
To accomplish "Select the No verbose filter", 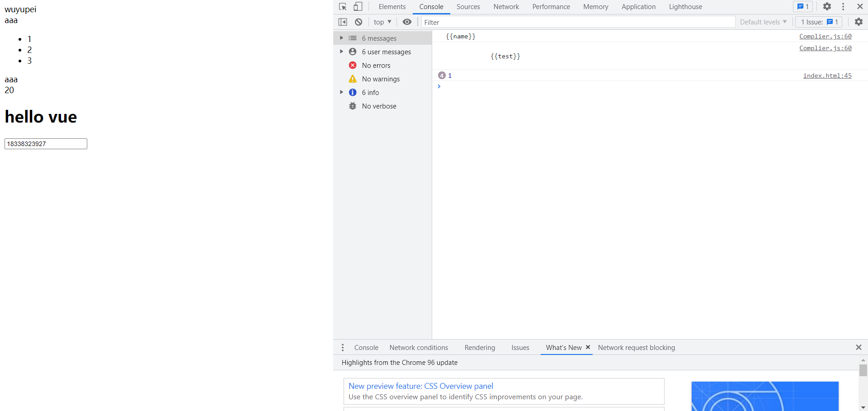I will point(382,106).
